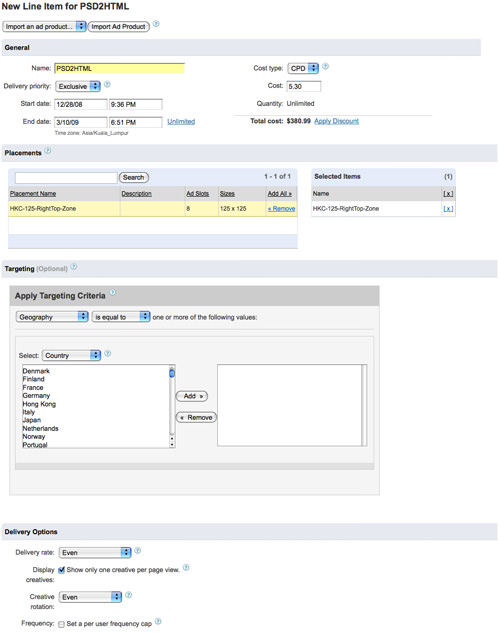The height and width of the screenshot is (634, 500).
Task: Open help icon for one creative per page
Action: (186, 567)
